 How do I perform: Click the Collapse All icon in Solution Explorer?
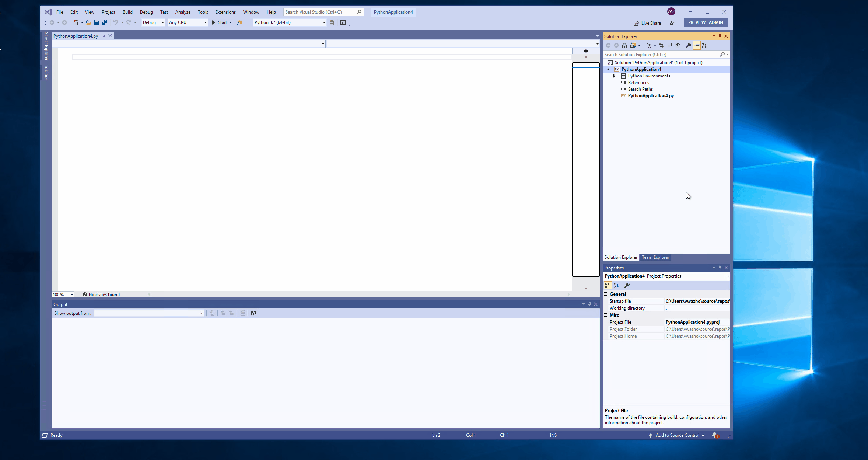click(669, 45)
